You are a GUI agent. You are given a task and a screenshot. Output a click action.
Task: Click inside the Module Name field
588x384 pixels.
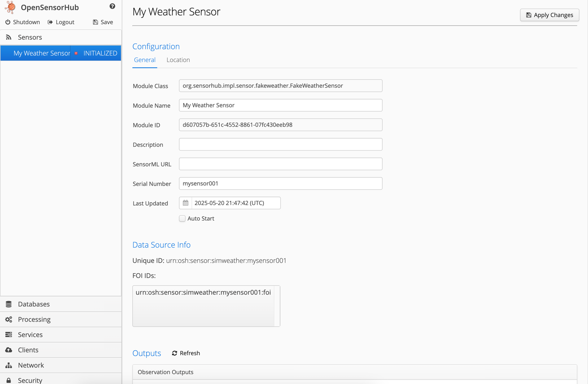280,105
